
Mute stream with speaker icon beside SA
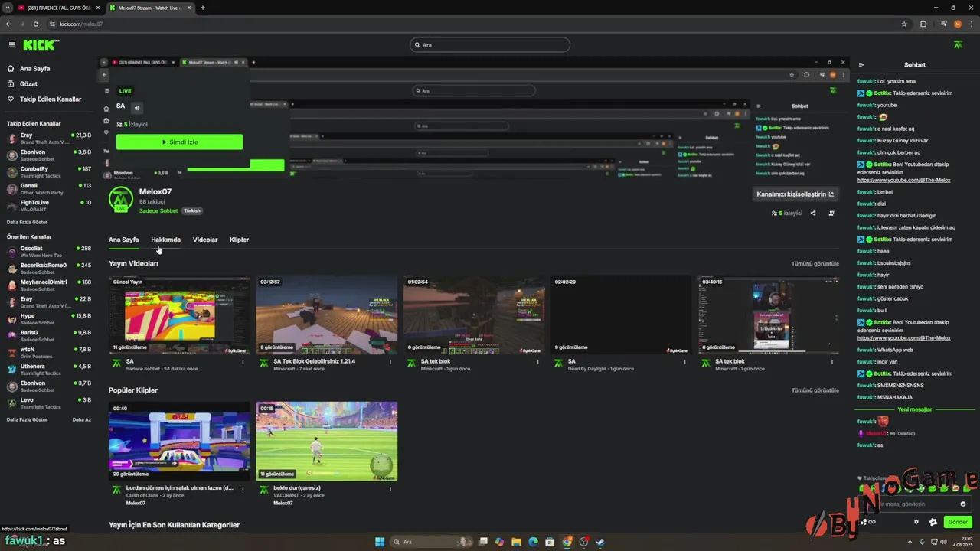point(137,108)
